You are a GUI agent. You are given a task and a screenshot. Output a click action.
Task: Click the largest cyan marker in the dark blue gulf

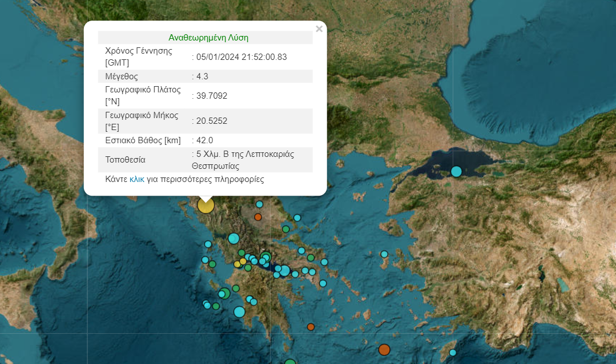pyautogui.click(x=284, y=270)
